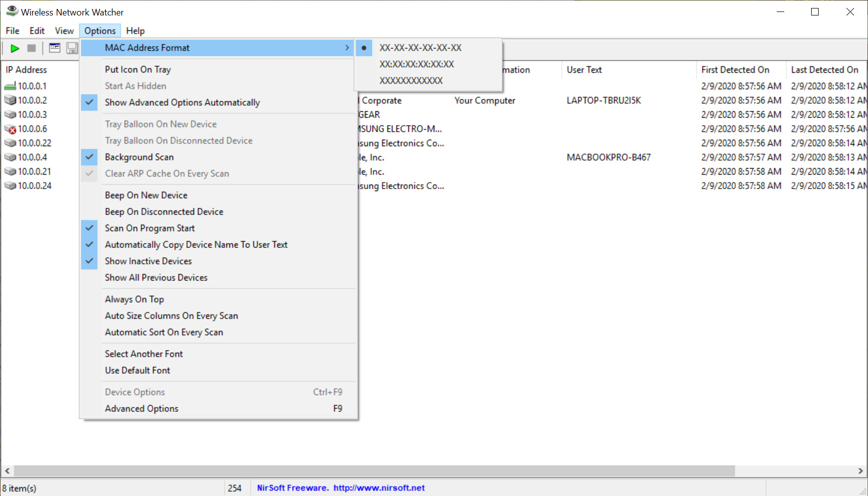Click the Wireless Network Watcher title bar icon

pos(12,11)
